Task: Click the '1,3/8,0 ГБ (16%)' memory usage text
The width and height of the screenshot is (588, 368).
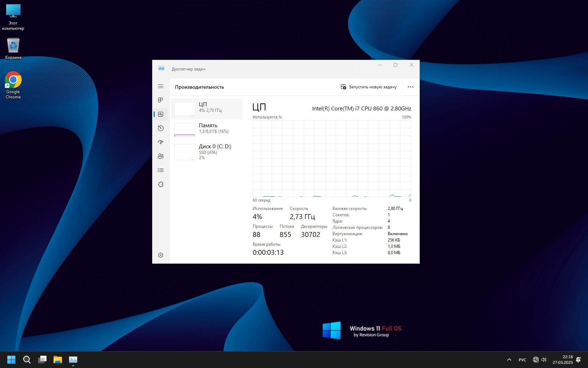Action: (214, 131)
